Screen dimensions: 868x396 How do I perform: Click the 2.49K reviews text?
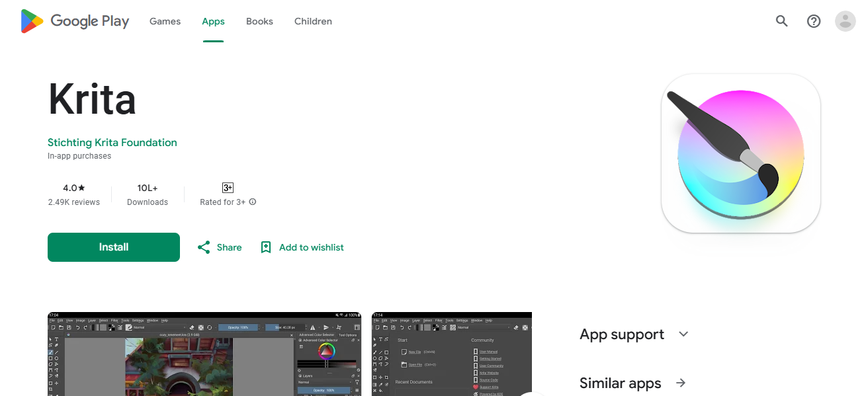pyautogui.click(x=74, y=202)
